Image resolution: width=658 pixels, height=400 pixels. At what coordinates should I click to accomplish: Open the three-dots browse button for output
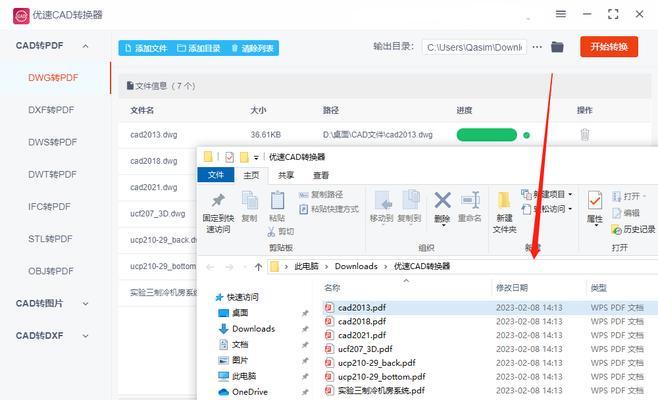click(537, 47)
